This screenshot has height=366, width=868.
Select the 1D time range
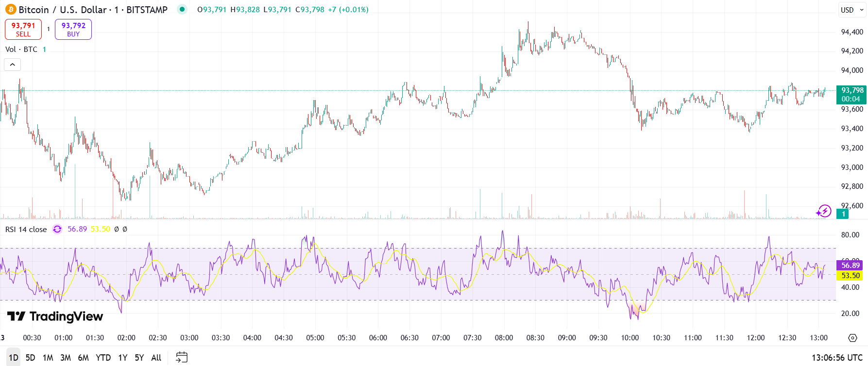[x=14, y=358]
